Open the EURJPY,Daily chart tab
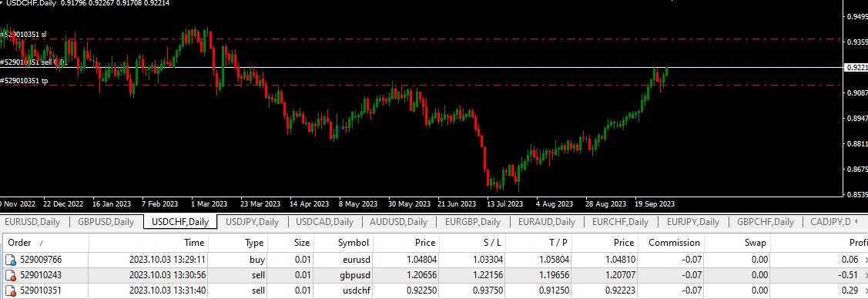Image resolution: width=868 pixels, height=299 pixels. 693,222
